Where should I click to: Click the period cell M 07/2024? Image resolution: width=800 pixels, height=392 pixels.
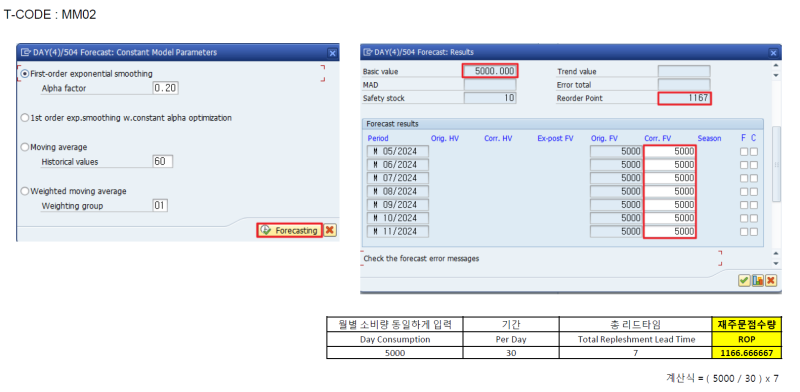point(398,178)
